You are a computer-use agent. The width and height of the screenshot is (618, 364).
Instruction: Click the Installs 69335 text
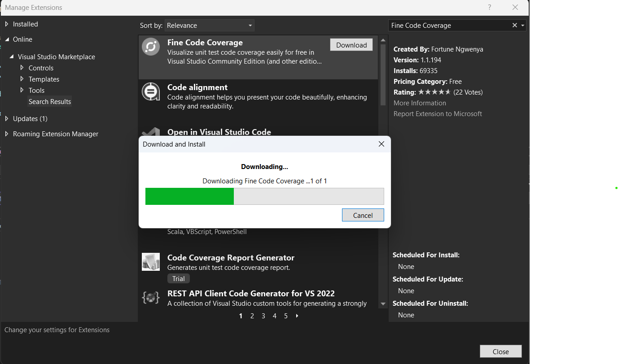pyautogui.click(x=416, y=71)
